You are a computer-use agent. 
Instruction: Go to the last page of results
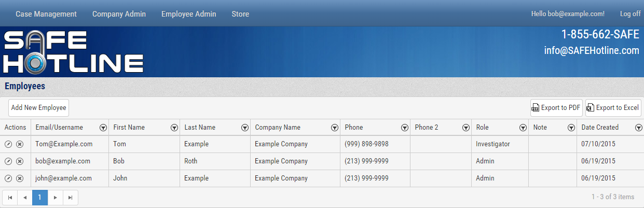coord(71,198)
